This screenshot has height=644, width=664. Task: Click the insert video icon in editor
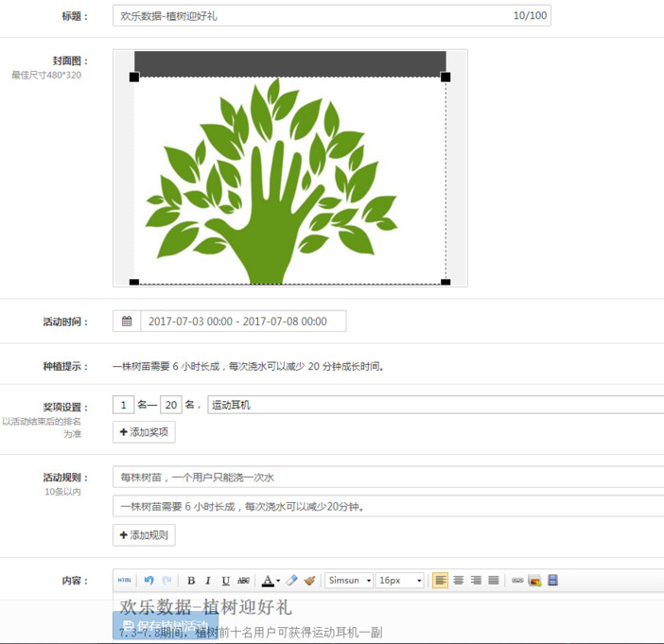(553, 581)
